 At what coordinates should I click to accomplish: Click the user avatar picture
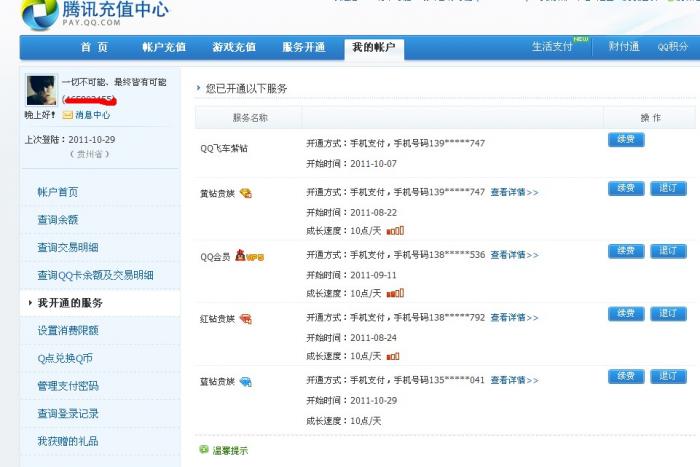point(42,90)
